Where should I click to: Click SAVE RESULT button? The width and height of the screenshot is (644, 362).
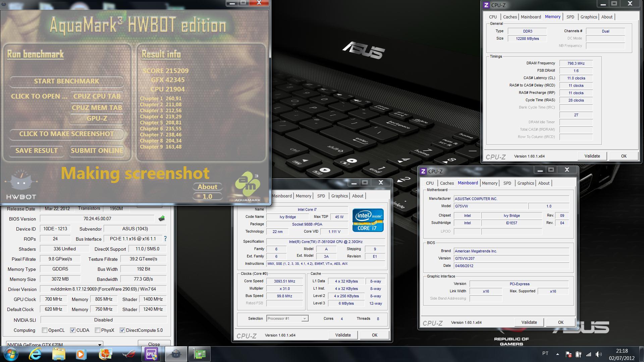tap(37, 150)
